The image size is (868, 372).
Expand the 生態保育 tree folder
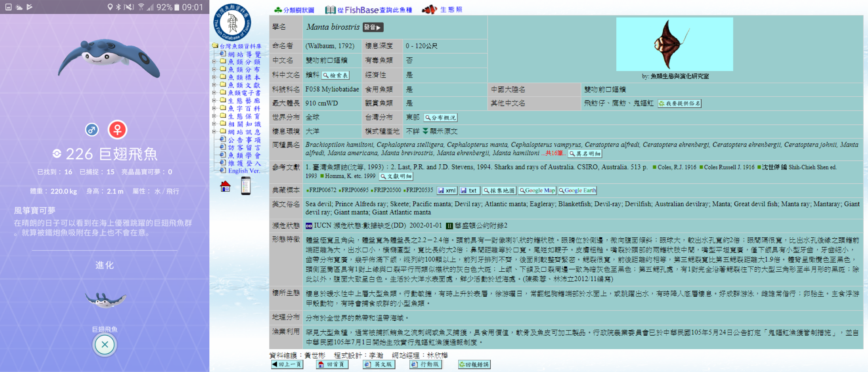click(x=214, y=116)
